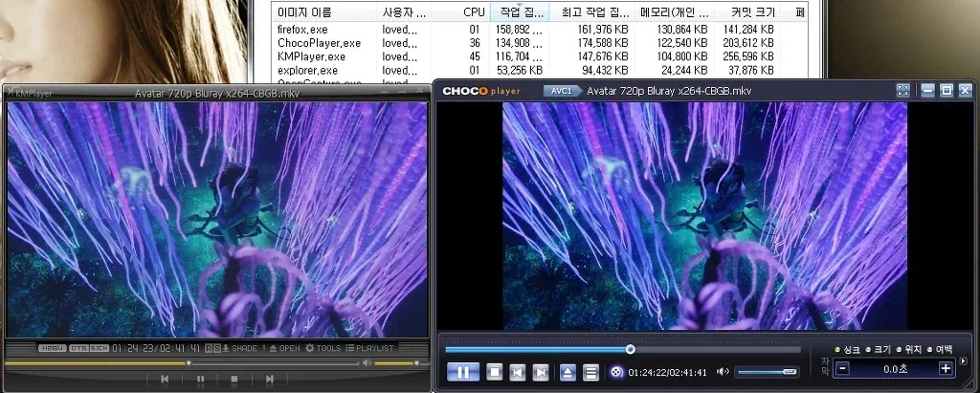Mute audio with Choco Player speaker icon

[723, 372]
